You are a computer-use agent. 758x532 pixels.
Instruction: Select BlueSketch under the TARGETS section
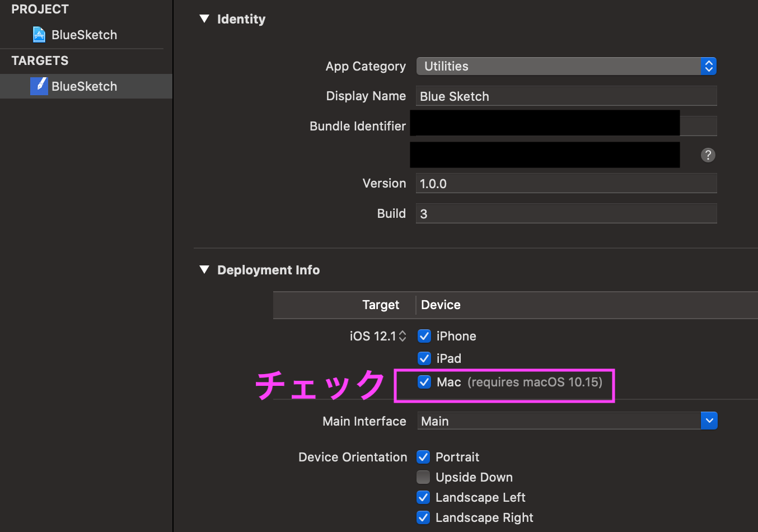(84, 86)
